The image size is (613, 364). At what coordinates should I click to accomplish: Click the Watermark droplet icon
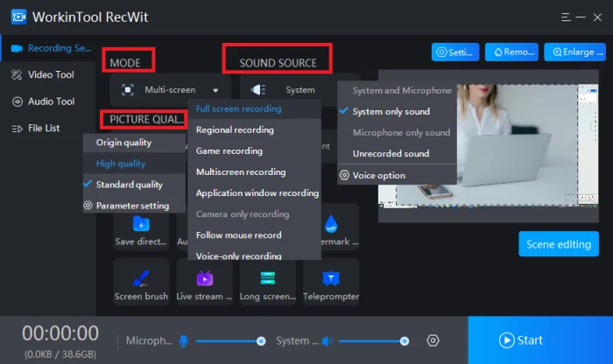331,224
